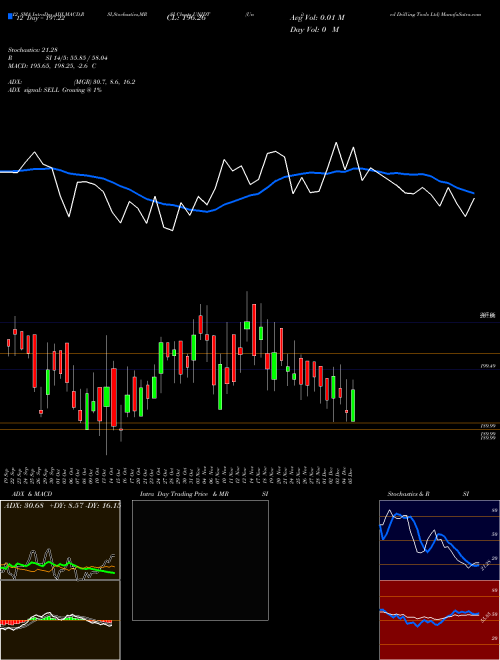Click the 'Drilling Tools Ltd) MunafaSutra.com' title text
This screenshot has width=500, height=660.
coord(436,14)
